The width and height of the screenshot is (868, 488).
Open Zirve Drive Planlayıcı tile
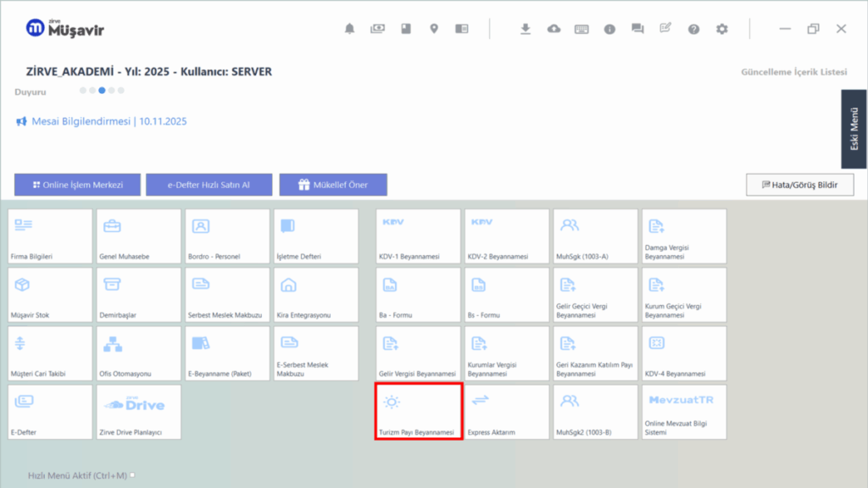[x=138, y=413]
